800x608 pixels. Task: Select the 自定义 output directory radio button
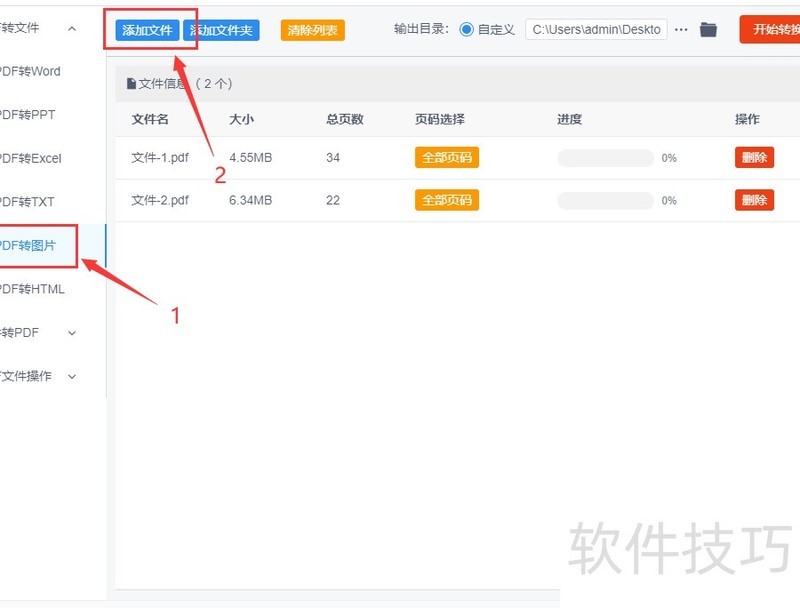(x=466, y=29)
